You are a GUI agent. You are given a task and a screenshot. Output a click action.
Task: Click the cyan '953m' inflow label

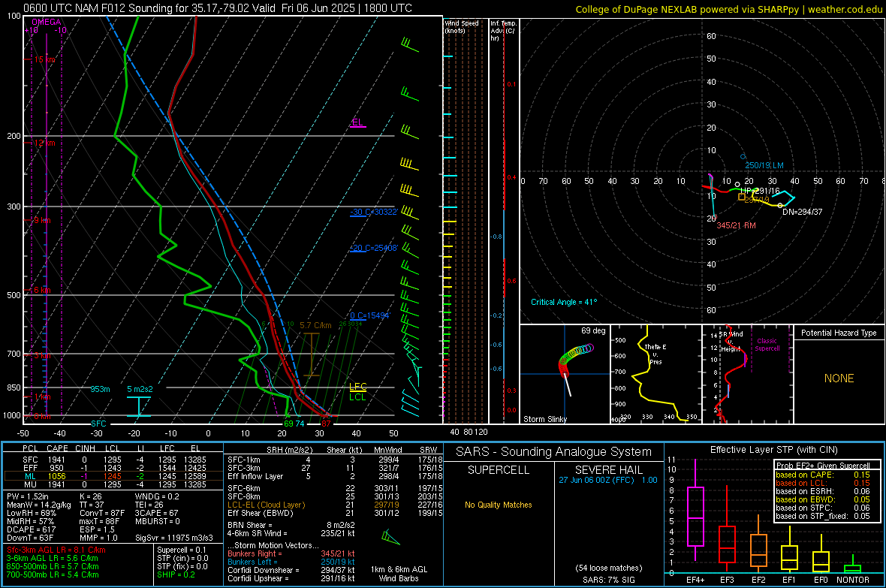[x=100, y=389]
